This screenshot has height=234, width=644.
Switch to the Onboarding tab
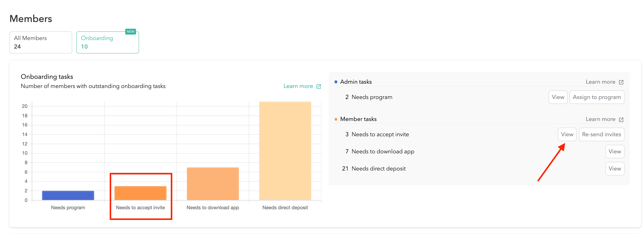click(107, 42)
